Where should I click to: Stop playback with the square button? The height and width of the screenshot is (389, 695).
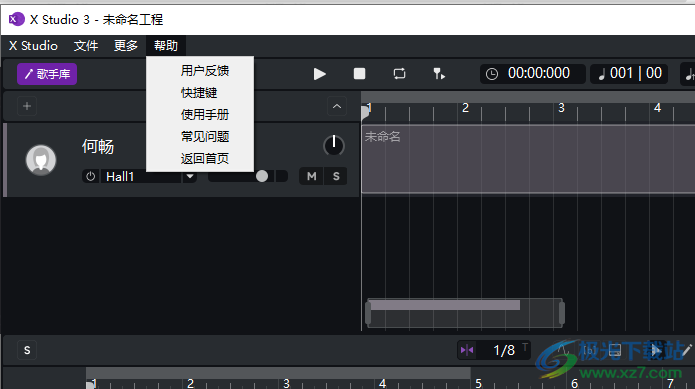click(x=359, y=74)
